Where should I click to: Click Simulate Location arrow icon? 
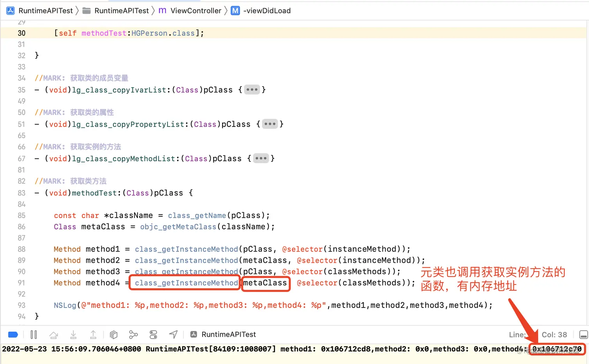click(173, 334)
